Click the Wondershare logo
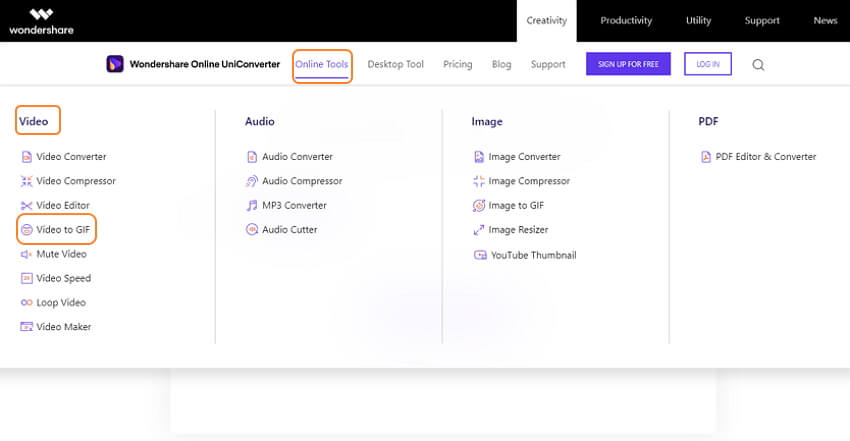850x441 pixels. [x=41, y=22]
